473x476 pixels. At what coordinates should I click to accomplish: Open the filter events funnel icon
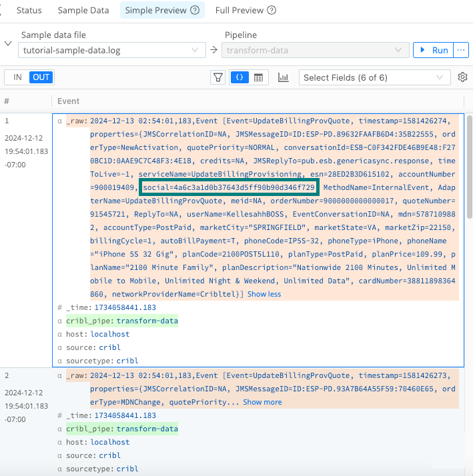[217, 77]
